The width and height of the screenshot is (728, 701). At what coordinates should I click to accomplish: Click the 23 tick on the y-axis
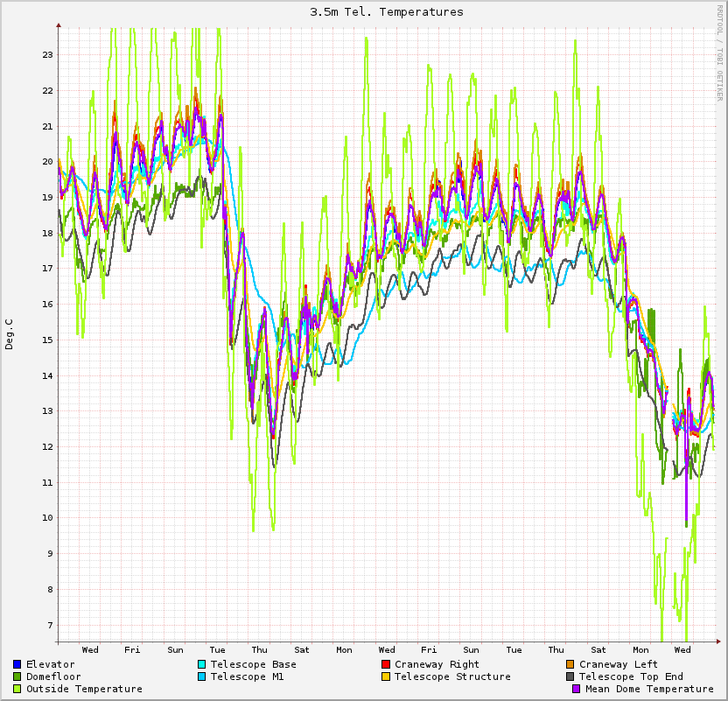tap(47, 54)
